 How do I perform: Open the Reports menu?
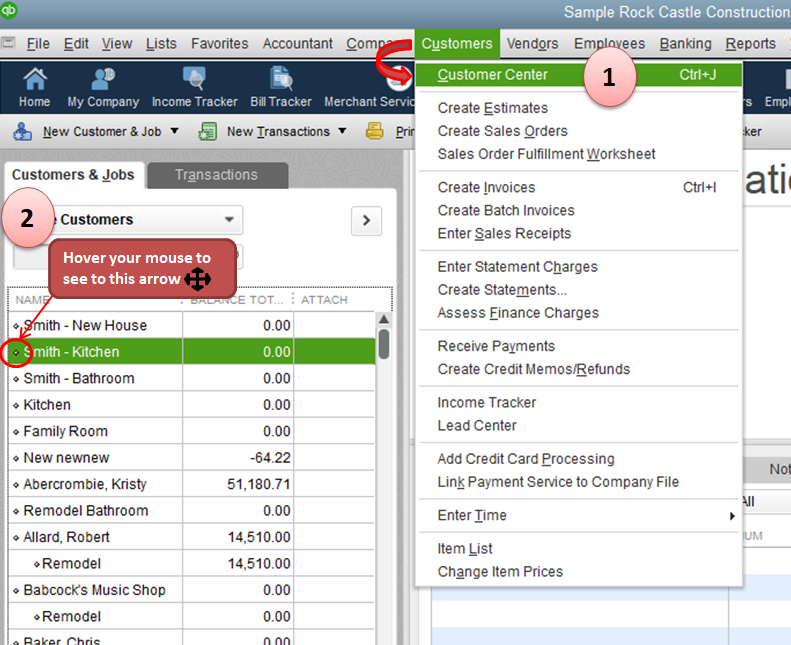[751, 44]
